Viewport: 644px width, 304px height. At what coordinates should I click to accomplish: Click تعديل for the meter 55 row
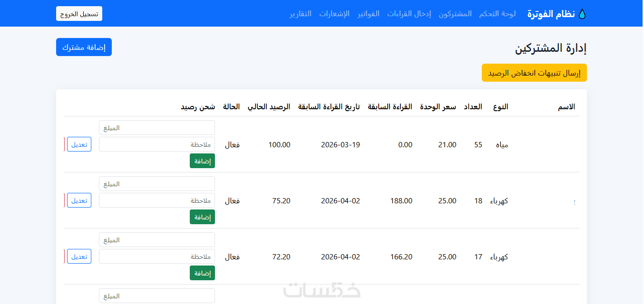click(x=79, y=144)
